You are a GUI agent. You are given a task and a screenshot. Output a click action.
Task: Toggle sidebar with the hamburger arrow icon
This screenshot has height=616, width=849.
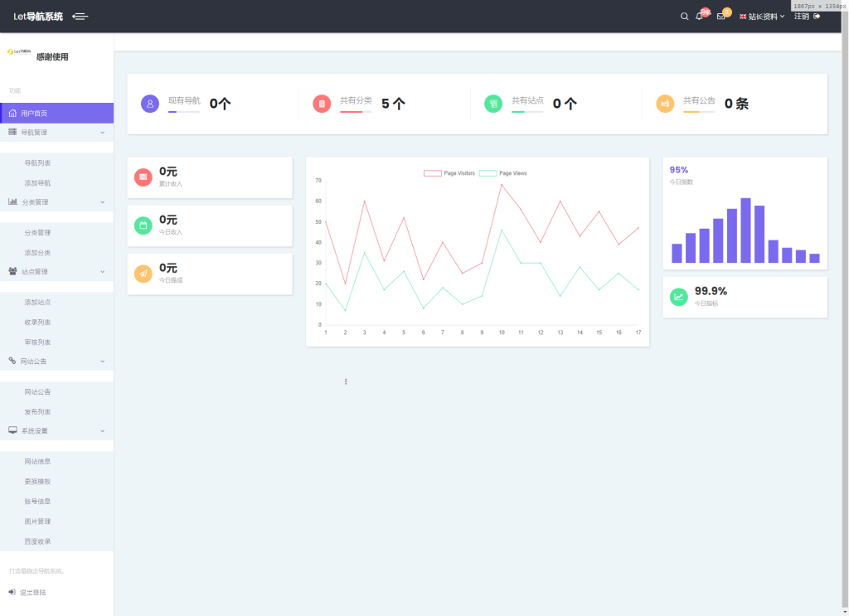coord(80,17)
